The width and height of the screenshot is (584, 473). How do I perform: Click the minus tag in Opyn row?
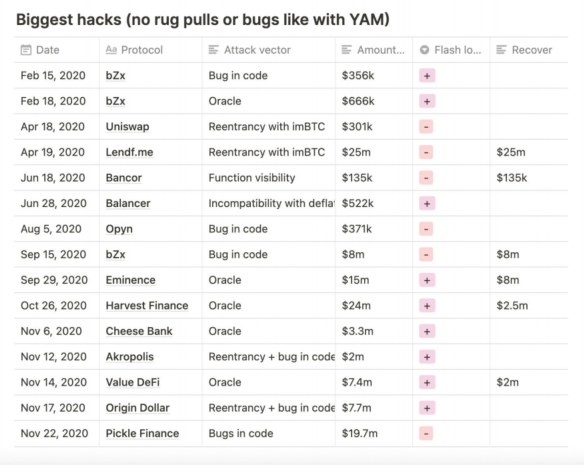pos(426,229)
